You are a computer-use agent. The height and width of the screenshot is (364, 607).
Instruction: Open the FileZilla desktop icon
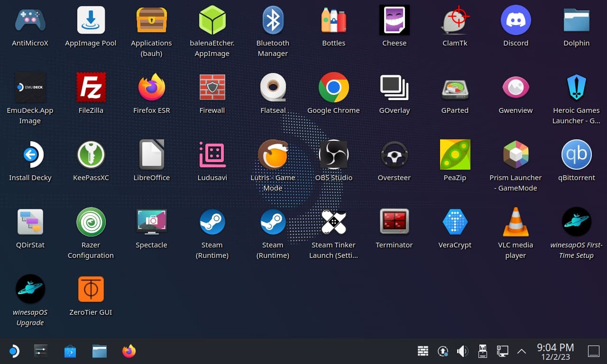point(91,88)
